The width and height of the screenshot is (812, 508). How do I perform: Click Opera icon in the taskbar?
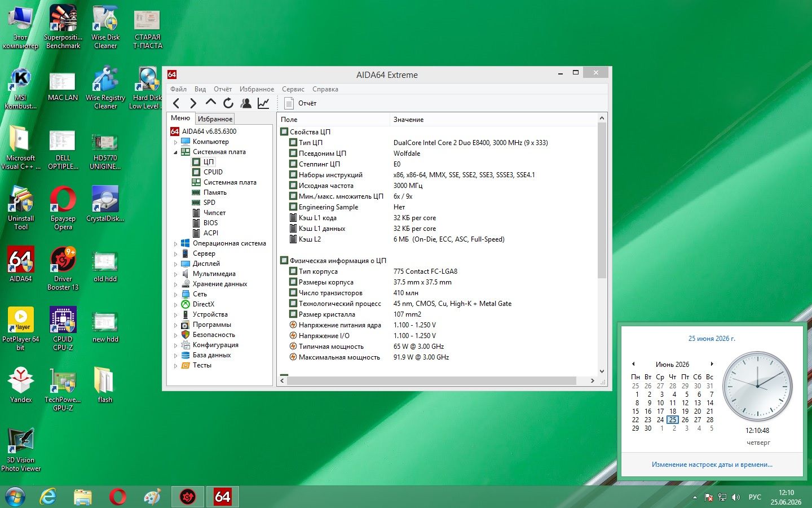(118, 497)
